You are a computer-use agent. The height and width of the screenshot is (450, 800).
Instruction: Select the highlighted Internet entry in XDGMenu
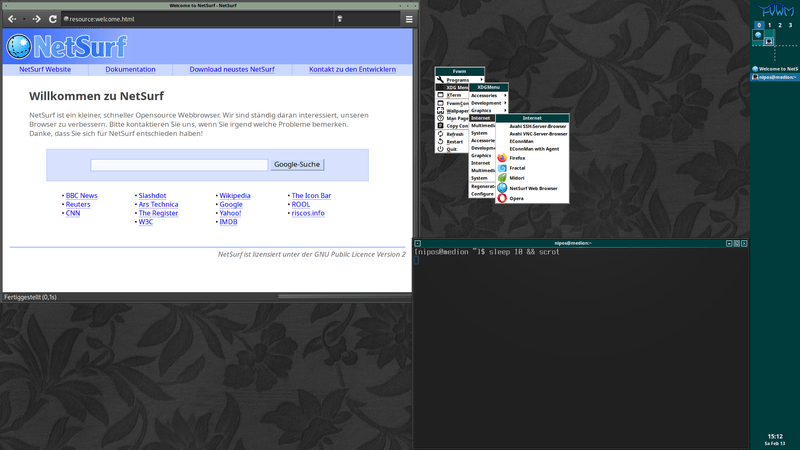pos(482,118)
